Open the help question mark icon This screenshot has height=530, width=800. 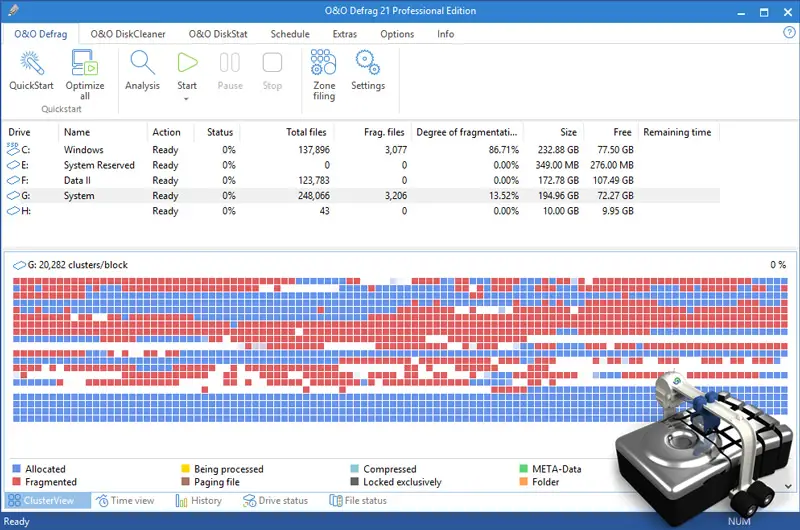(789, 33)
